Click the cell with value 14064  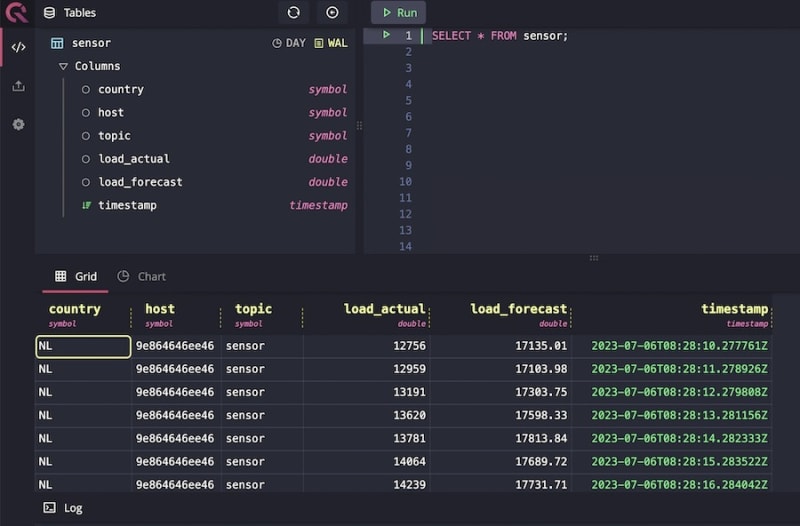366,462
